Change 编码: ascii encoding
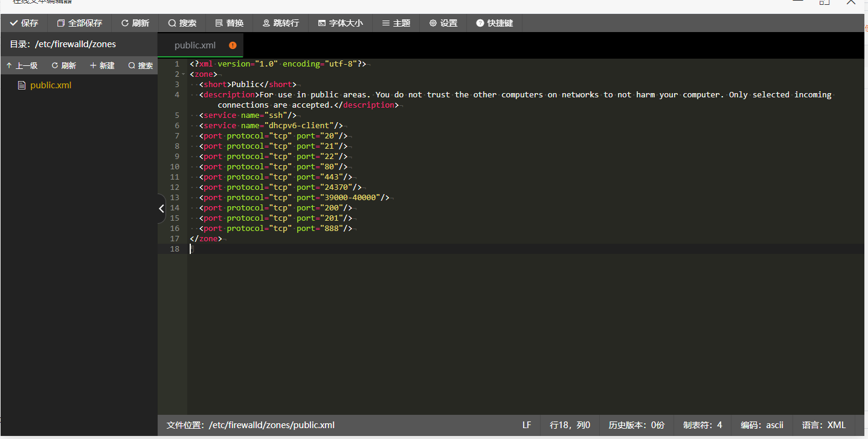Viewport: 868px width, 439px height. click(762, 425)
